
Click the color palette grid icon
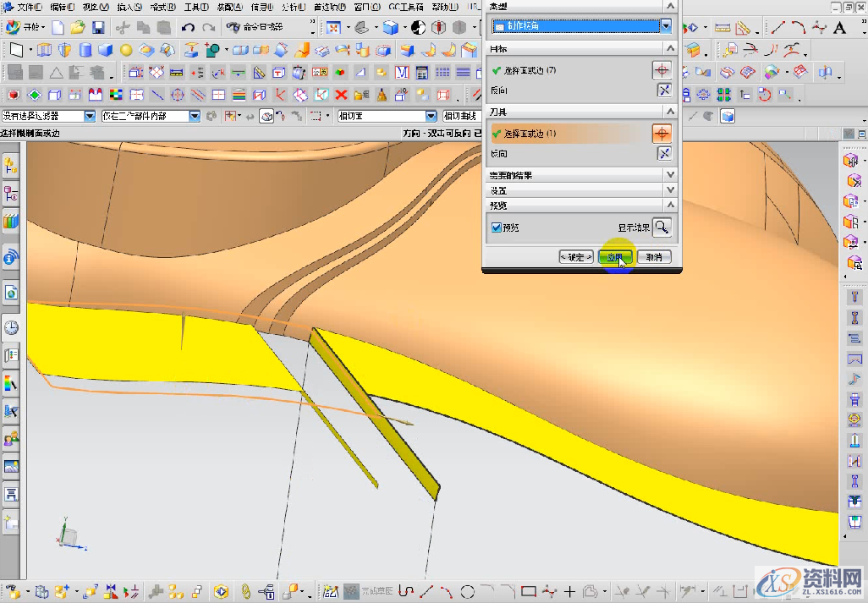[x=116, y=95]
